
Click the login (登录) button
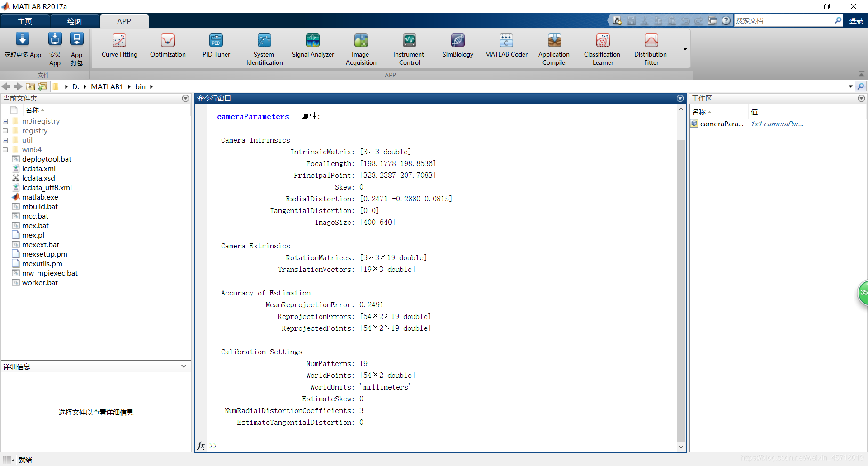(856, 21)
